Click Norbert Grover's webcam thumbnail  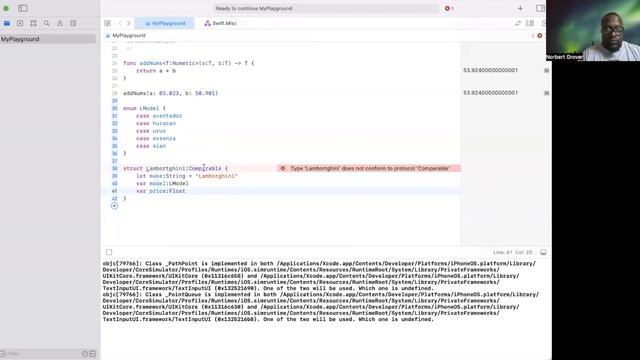[593, 31]
